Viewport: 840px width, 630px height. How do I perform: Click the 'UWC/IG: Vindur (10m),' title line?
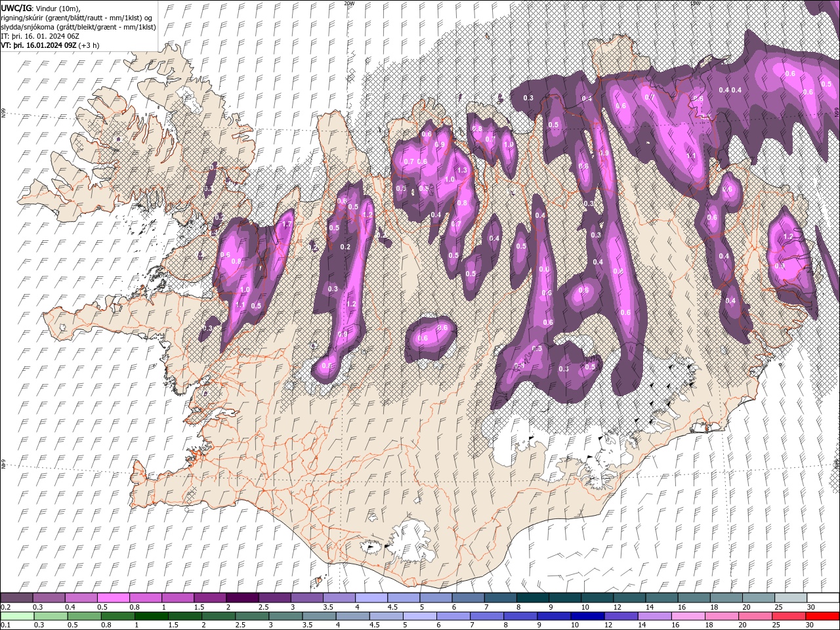click(x=41, y=8)
